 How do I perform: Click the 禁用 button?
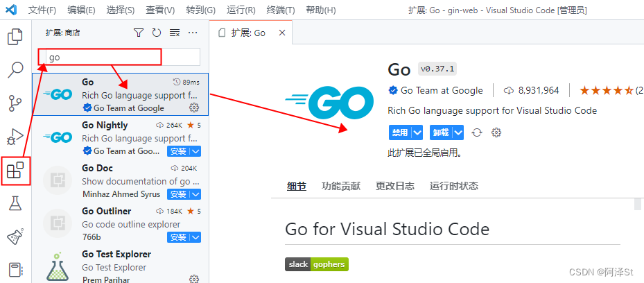click(400, 132)
